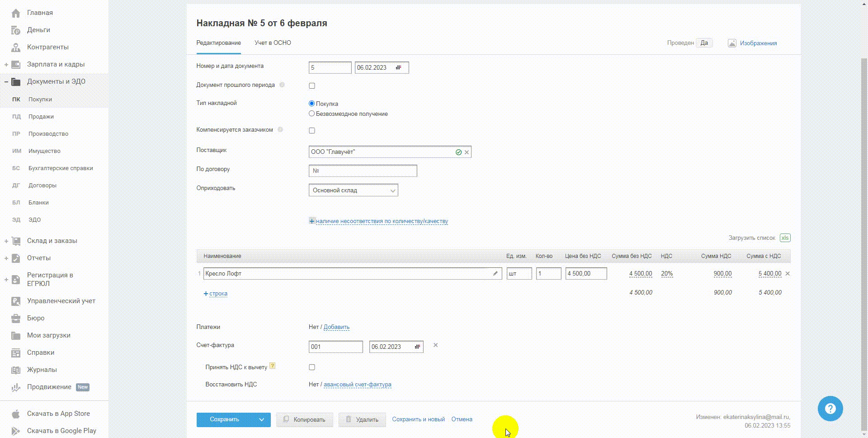Image resolution: width=868 pixels, height=438 pixels.
Task: Click the Удалить button
Action: tap(362, 419)
